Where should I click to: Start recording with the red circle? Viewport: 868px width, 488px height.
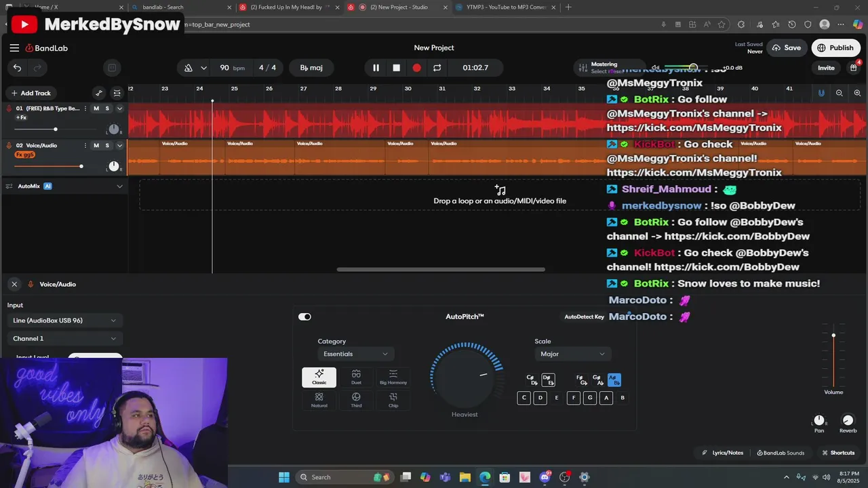coord(416,68)
